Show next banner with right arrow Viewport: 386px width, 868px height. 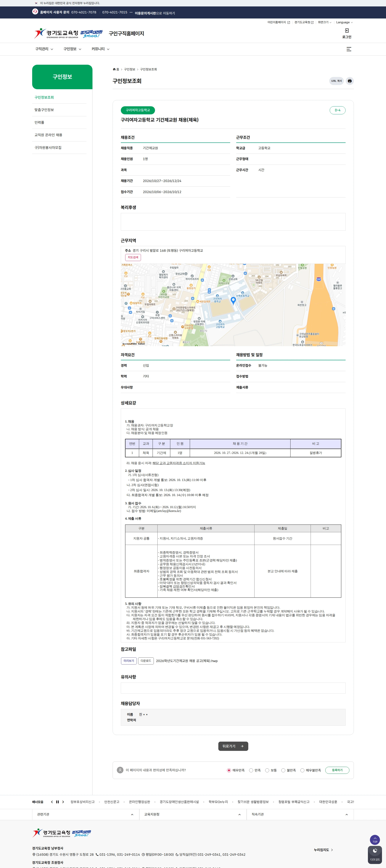click(x=63, y=802)
